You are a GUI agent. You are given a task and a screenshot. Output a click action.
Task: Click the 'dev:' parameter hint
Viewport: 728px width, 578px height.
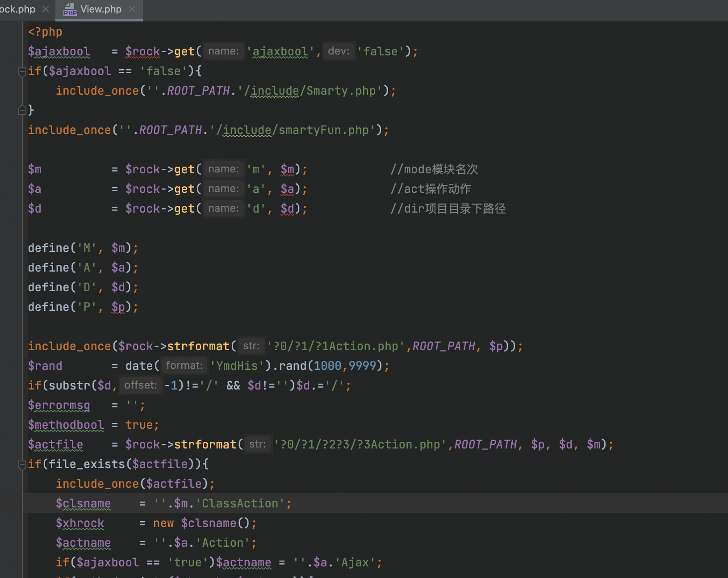coord(339,51)
